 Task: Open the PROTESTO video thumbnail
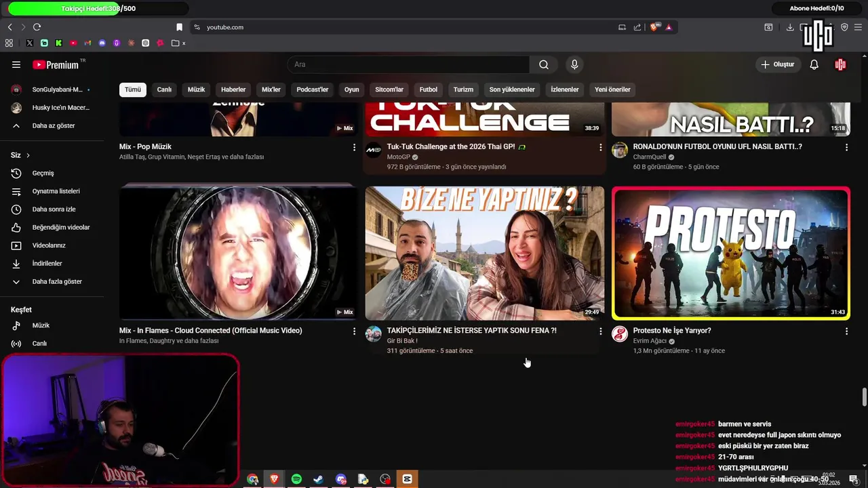(730, 253)
